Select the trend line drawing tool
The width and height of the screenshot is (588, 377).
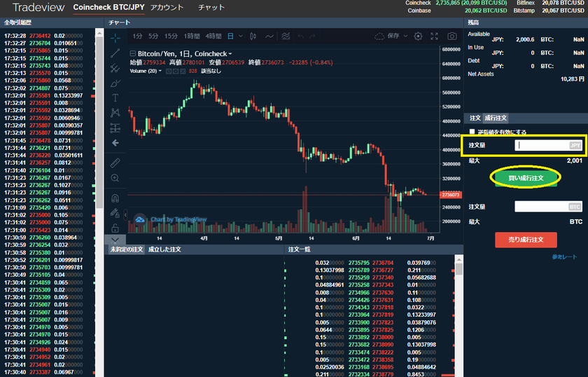click(x=115, y=53)
